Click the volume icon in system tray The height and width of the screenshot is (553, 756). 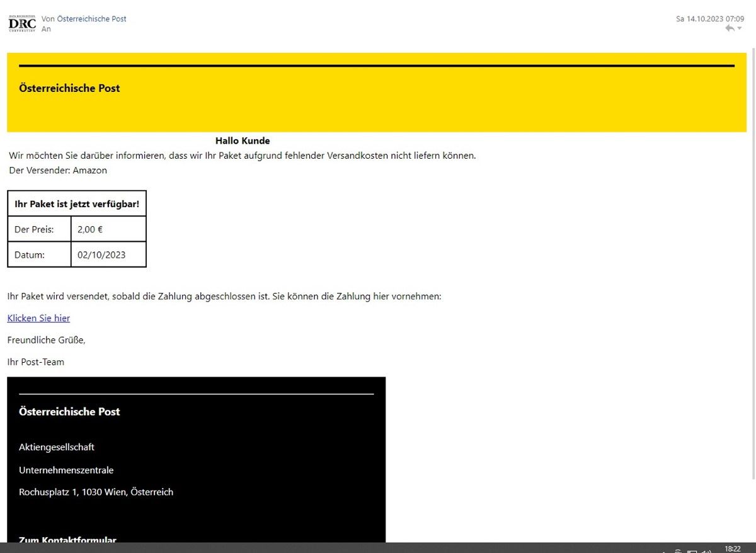[x=706, y=551]
